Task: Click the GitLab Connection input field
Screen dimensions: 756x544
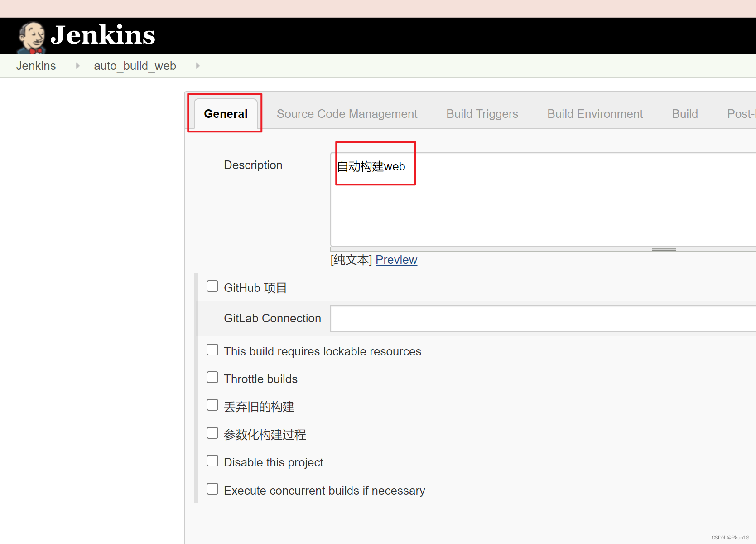Action: 543,318
